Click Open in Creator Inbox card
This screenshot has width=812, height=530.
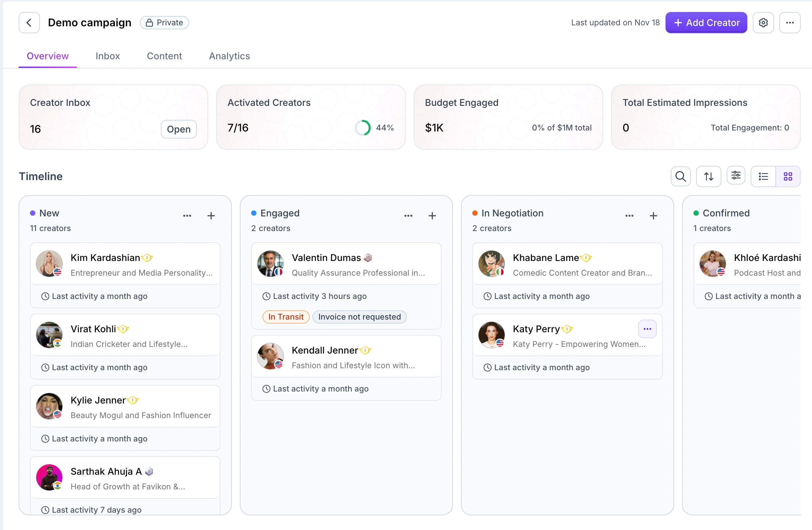click(x=179, y=129)
